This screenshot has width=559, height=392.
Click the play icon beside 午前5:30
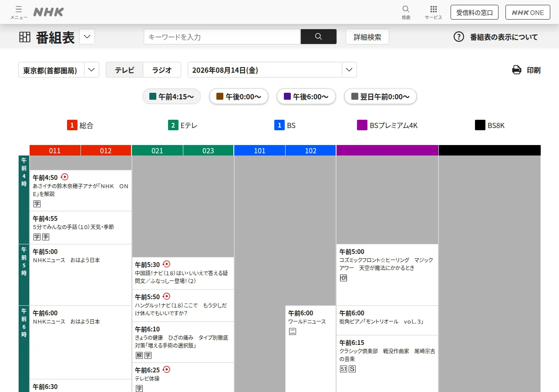pos(166,264)
